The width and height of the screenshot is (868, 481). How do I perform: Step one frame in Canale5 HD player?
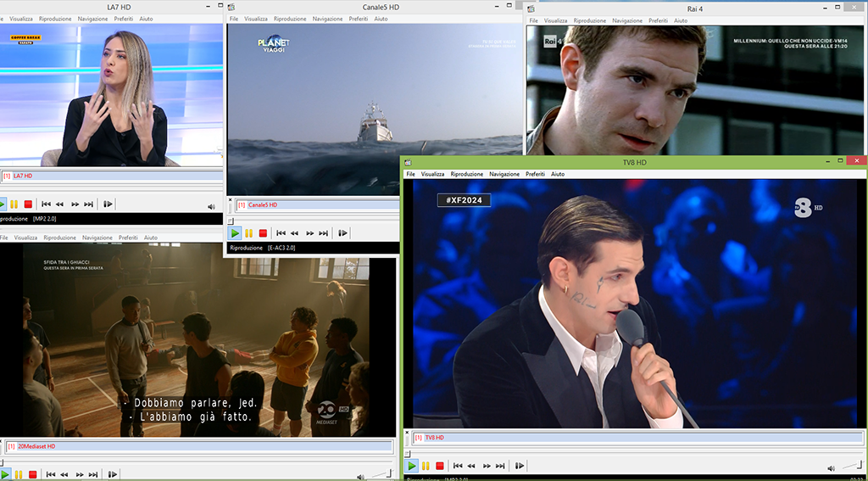point(342,233)
